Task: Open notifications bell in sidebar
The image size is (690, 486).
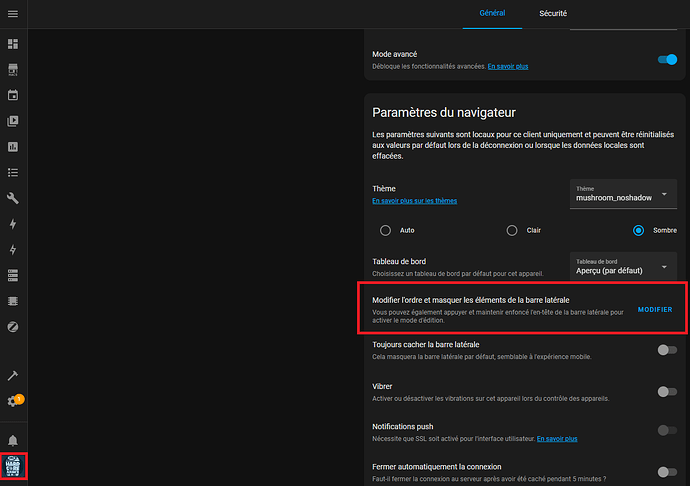Action: point(13,441)
